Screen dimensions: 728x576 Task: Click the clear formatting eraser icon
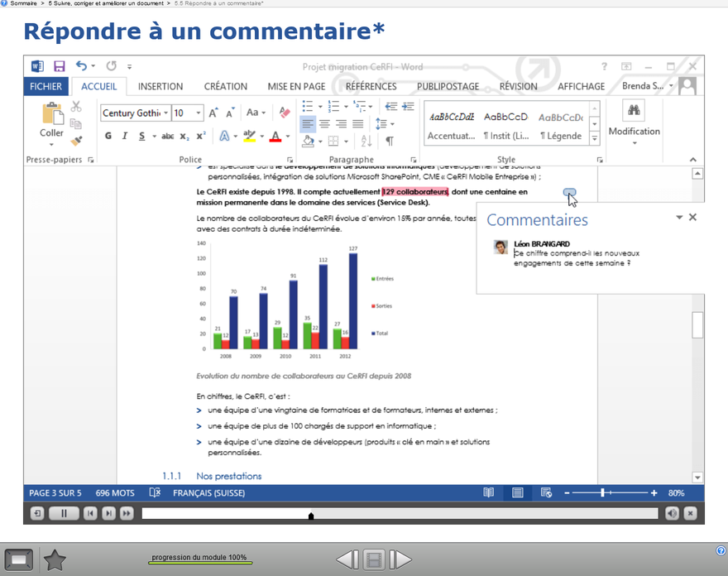285,113
